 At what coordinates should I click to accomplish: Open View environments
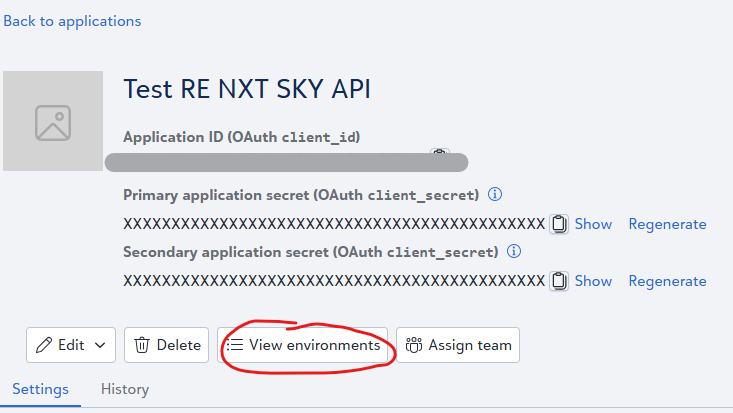[302, 345]
